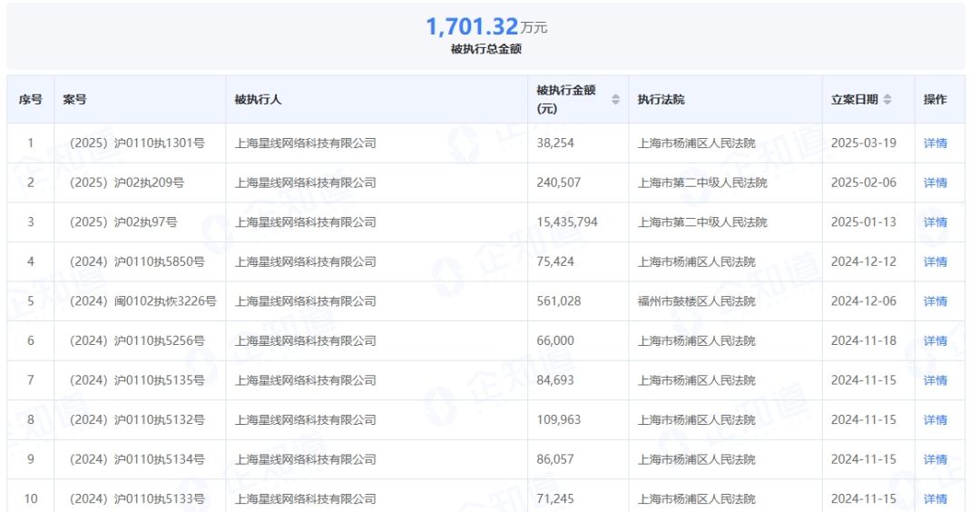Select total amount 1,701.32万元
Viewport: 980px width, 512px height.
486,26
